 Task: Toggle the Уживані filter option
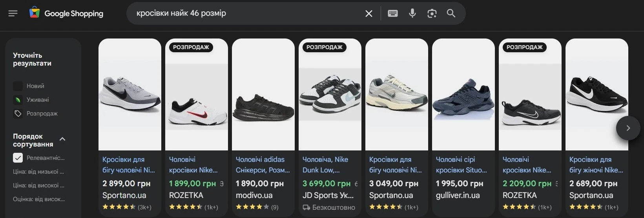[18, 100]
